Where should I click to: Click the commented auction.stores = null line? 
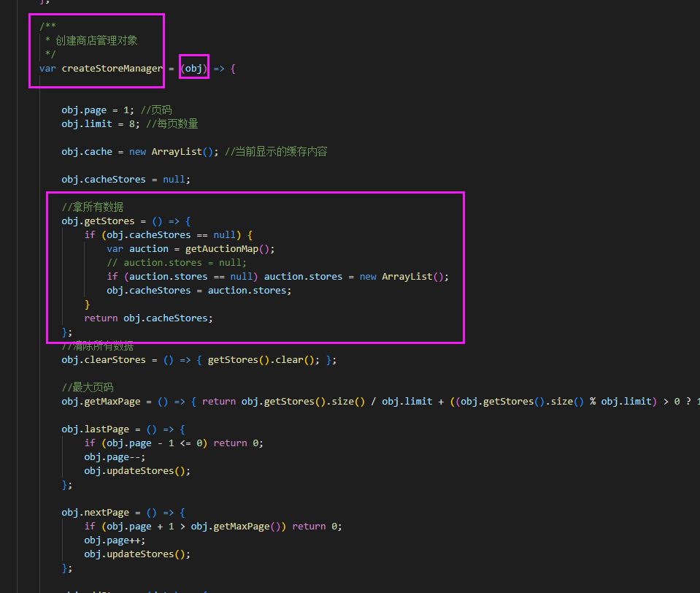(x=177, y=263)
